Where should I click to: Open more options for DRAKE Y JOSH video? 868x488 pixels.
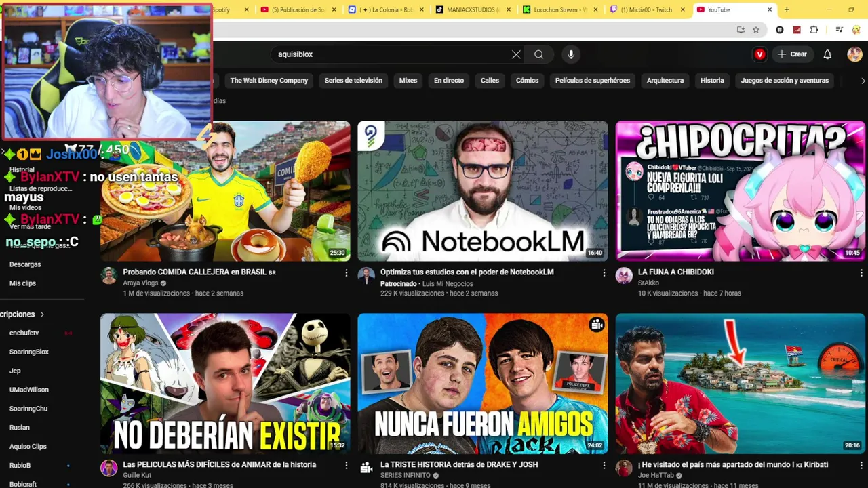[604, 465]
